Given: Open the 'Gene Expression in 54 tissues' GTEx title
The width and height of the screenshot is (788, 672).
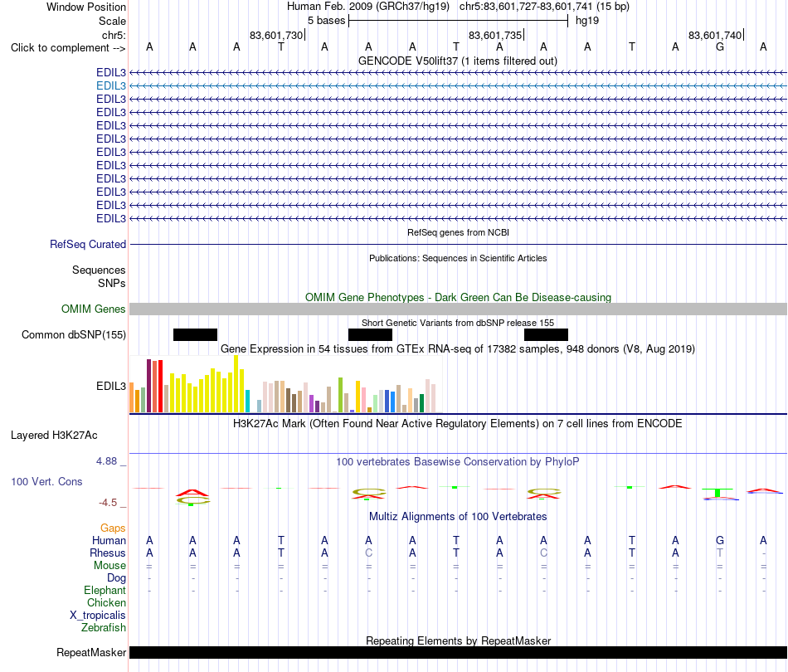Looking at the screenshot, I should 458,348.
